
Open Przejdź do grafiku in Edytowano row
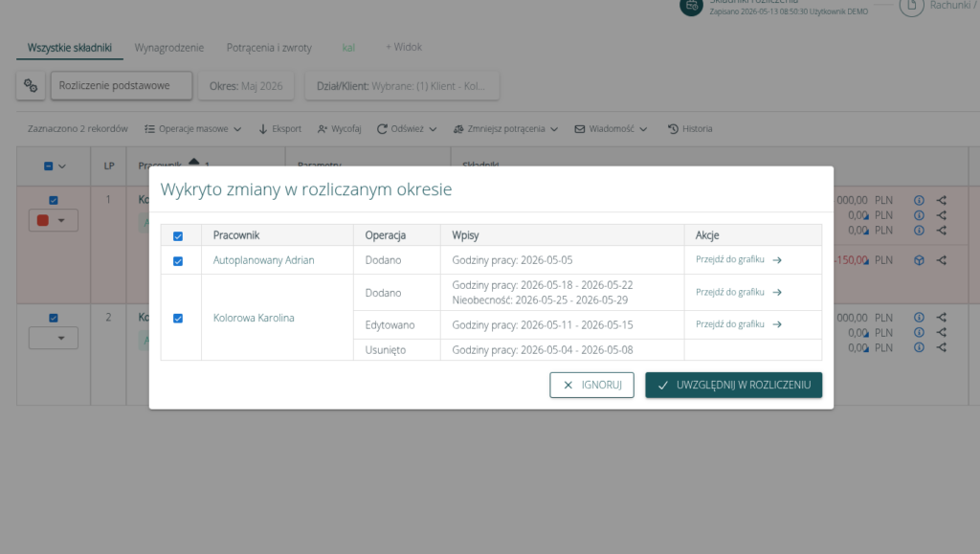coord(738,324)
